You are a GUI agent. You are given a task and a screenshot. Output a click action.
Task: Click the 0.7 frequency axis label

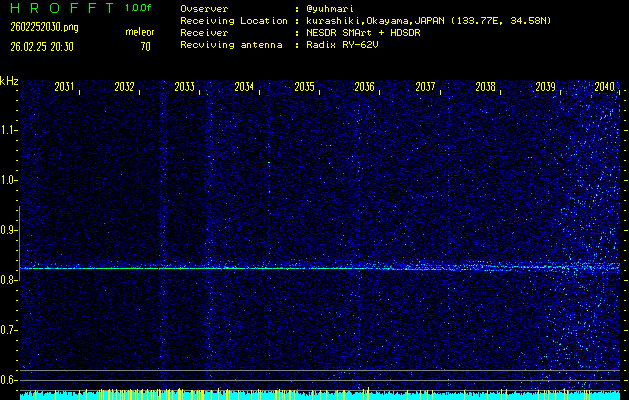coord(9,330)
